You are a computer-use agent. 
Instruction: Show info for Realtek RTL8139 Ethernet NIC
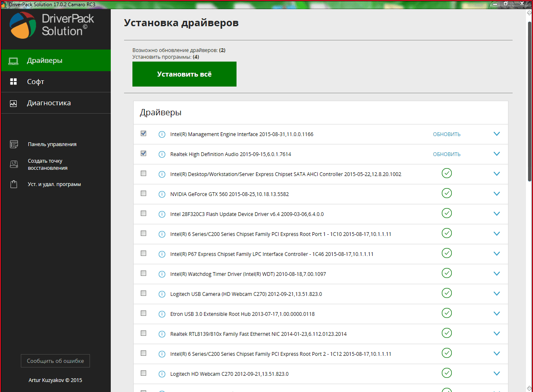(x=162, y=334)
